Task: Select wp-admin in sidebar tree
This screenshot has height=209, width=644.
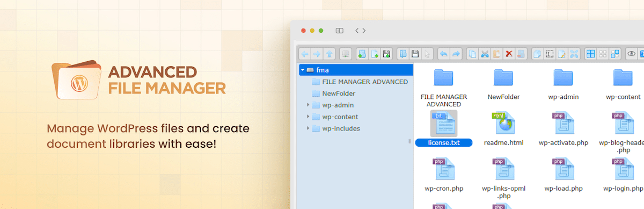Action: tap(333, 105)
